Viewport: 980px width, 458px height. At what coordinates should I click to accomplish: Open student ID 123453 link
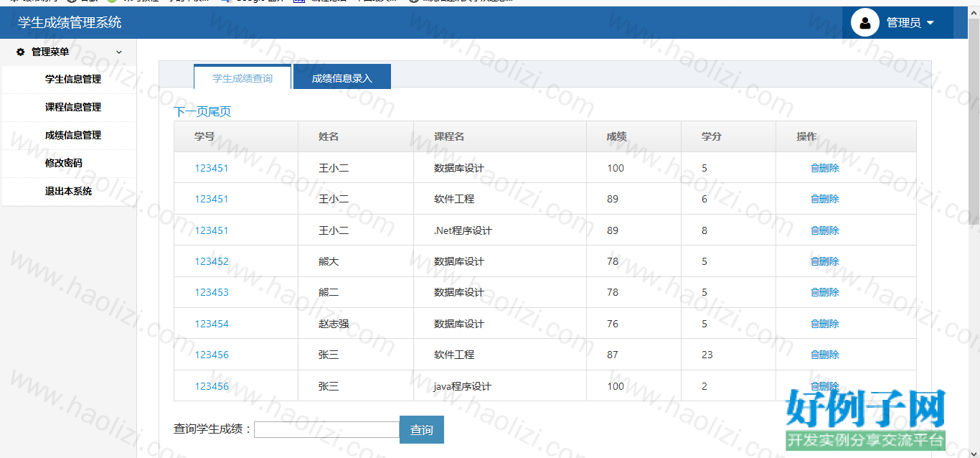coord(212,292)
